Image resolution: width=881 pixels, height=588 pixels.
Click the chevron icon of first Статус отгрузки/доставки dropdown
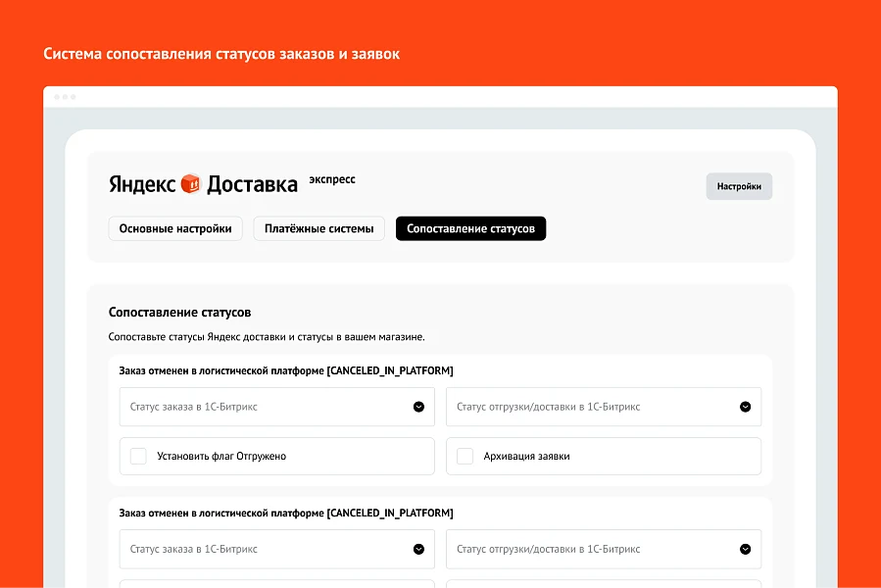pos(745,407)
